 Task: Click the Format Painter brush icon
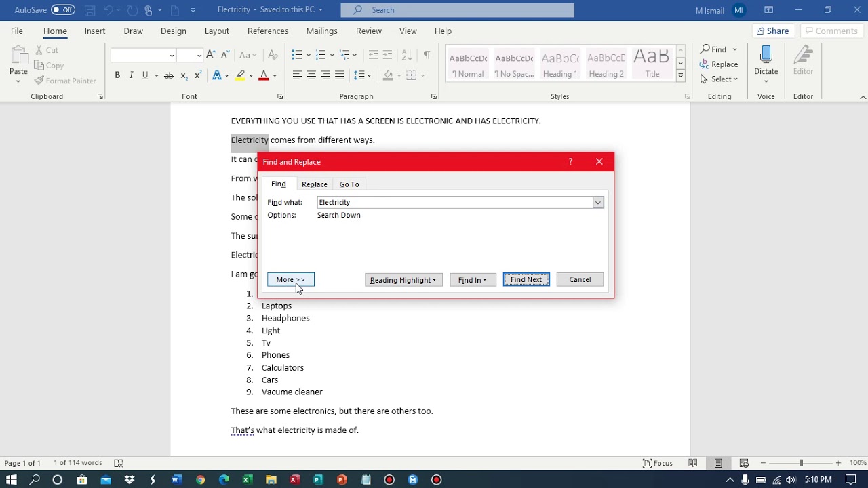tap(39, 81)
